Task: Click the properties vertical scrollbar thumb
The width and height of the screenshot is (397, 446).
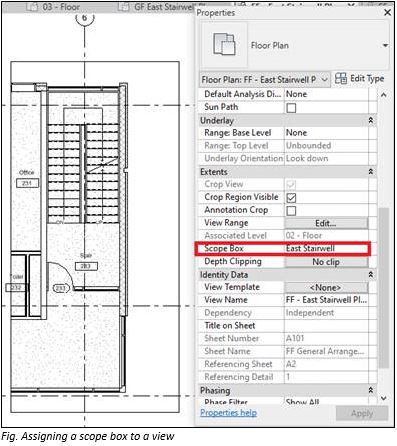Action: coord(384,288)
